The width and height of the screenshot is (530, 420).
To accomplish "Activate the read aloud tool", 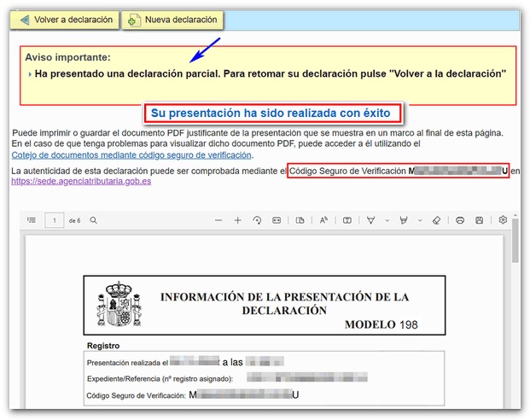I will pyautogui.click(x=323, y=220).
